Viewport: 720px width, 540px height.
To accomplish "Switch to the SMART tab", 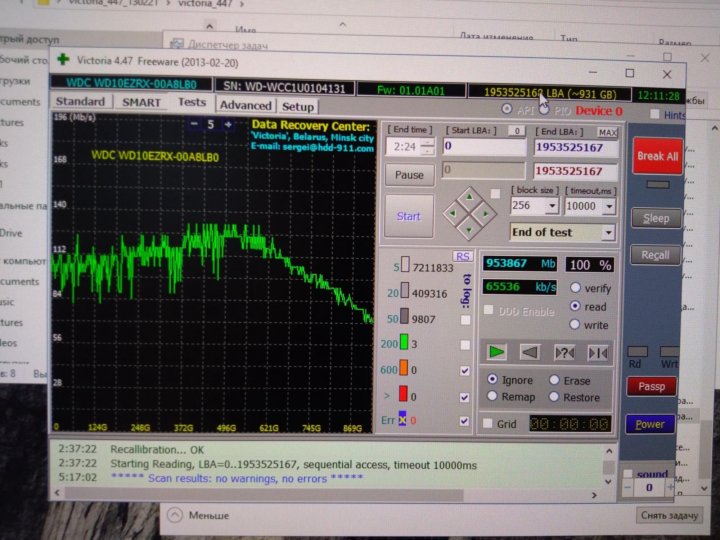I will pos(141,103).
